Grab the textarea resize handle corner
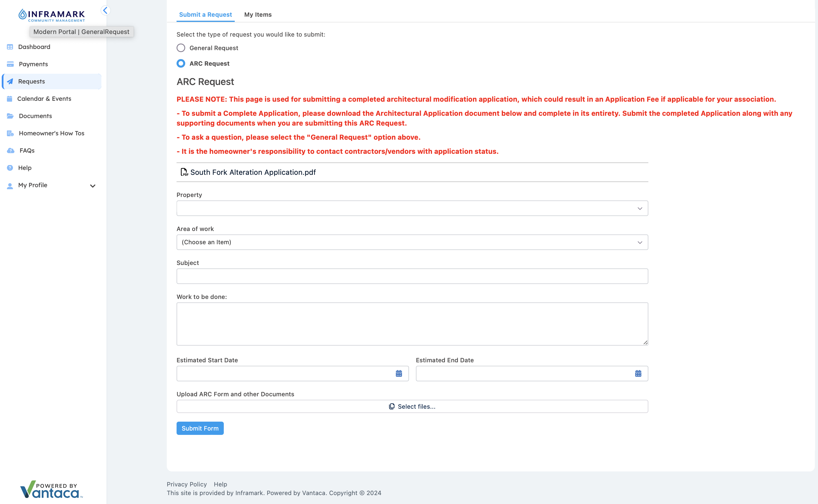This screenshot has width=818, height=504. pos(645,342)
